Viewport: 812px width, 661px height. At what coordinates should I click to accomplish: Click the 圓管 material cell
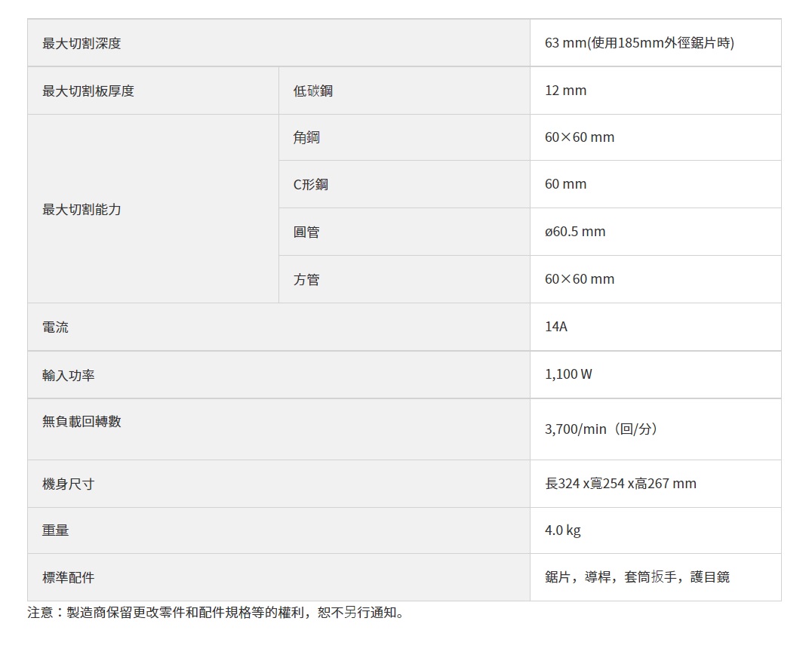tap(306, 232)
